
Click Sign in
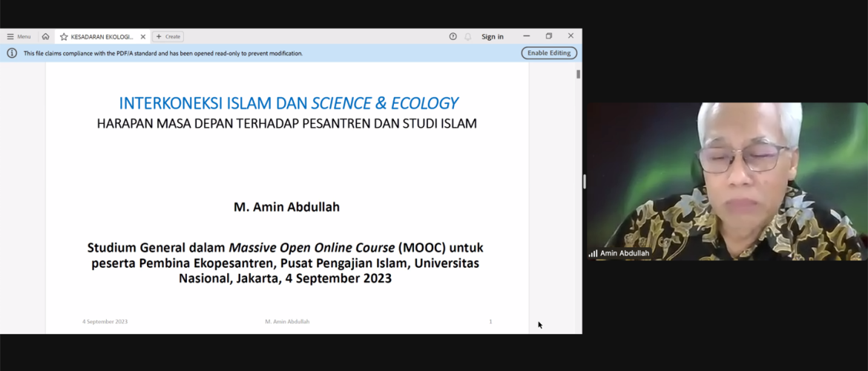click(x=493, y=36)
